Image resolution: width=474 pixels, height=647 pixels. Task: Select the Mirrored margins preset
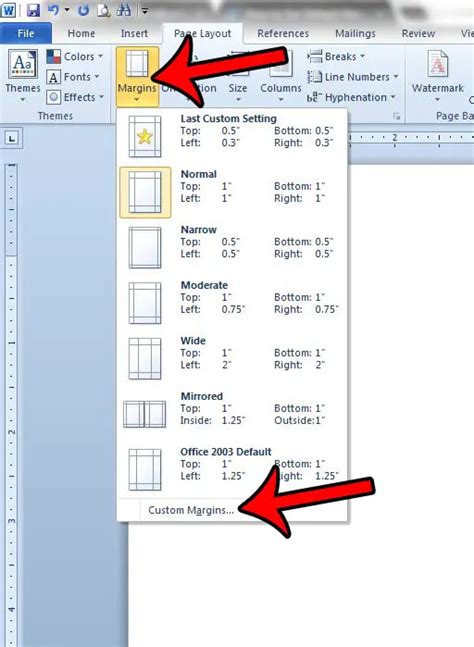(232, 414)
